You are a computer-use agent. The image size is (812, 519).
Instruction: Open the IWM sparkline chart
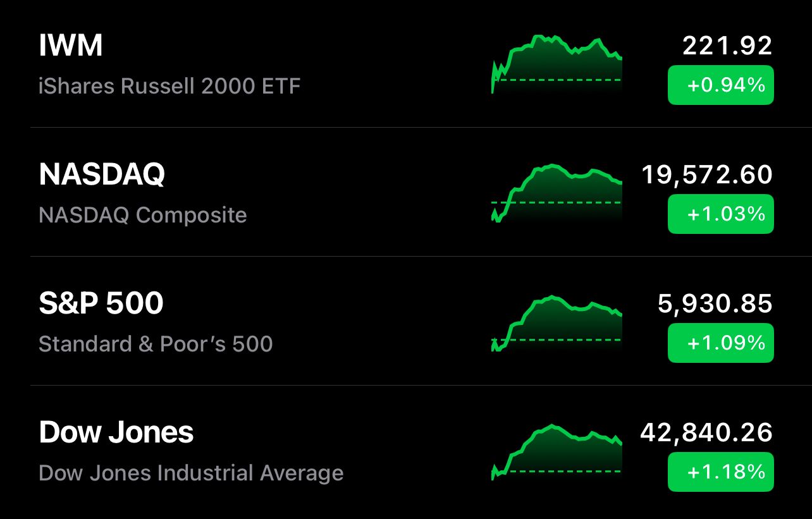(x=557, y=64)
